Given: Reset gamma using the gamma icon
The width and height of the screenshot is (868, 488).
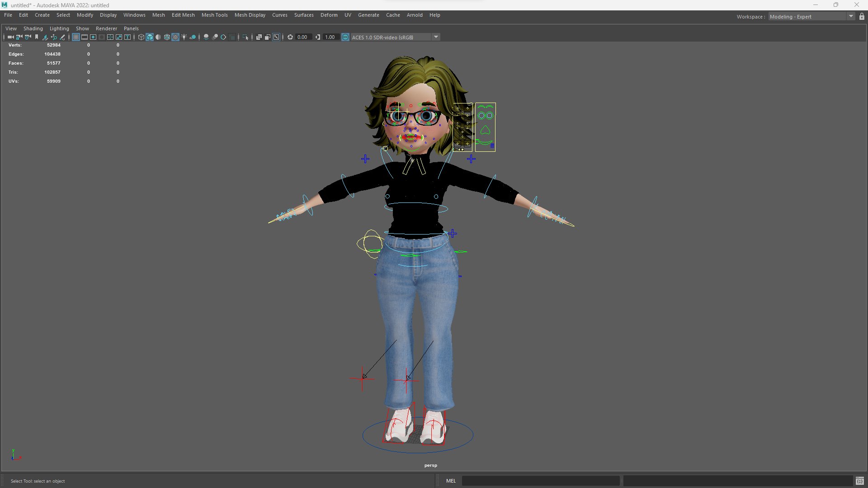Looking at the screenshot, I should pyautogui.click(x=318, y=37).
